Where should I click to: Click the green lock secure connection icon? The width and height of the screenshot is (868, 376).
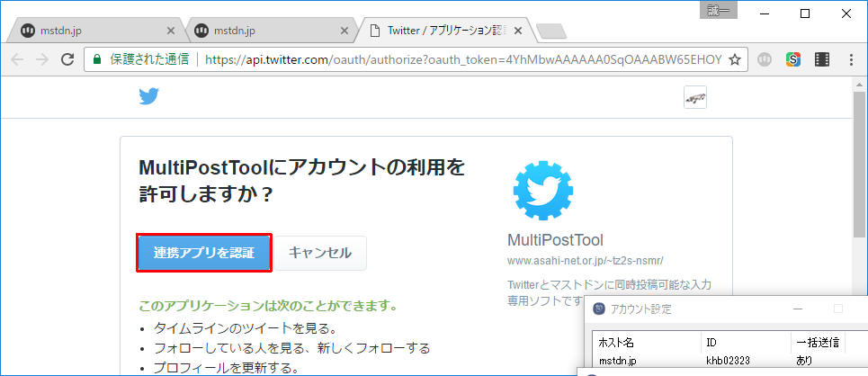[97, 58]
